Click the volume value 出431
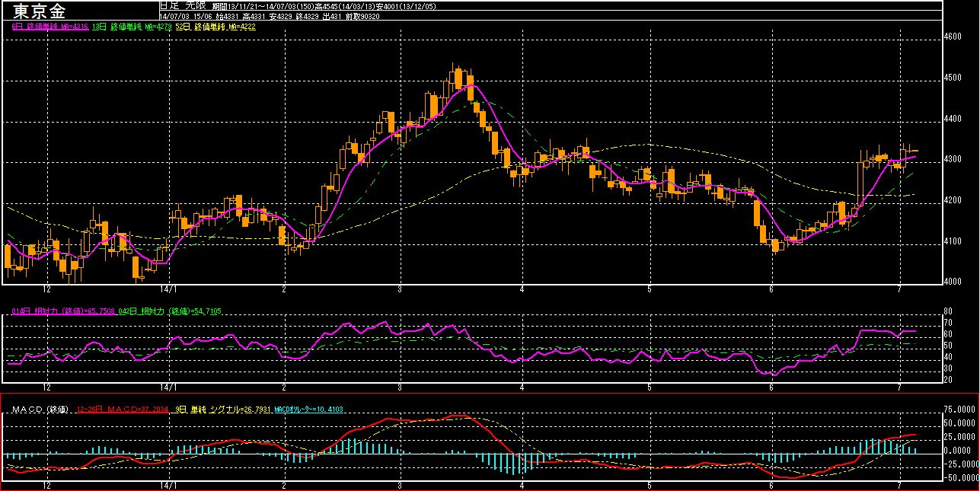 [x=334, y=16]
